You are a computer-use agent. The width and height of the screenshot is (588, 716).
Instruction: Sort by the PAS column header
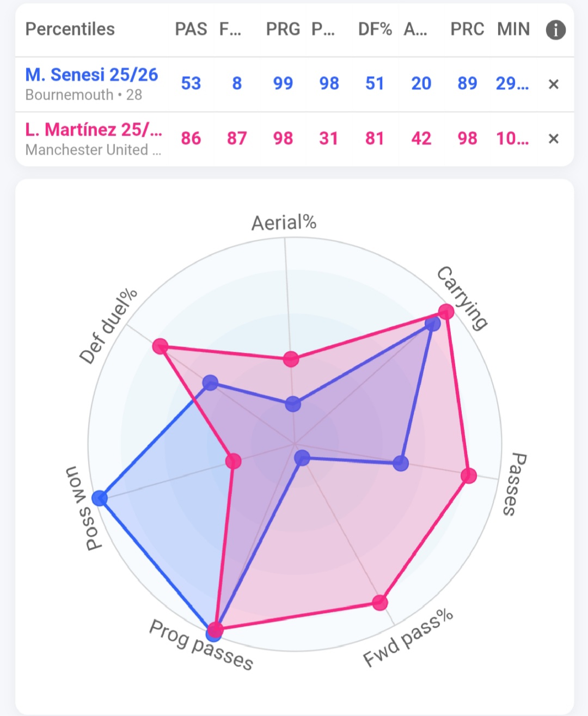[191, 29]
